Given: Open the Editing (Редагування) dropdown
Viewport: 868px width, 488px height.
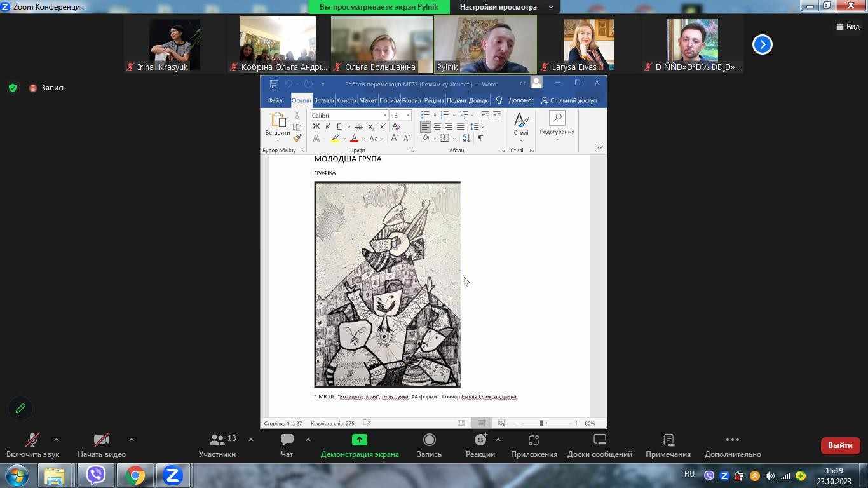Looking at the screenshot, I should [x=557, y=125].
